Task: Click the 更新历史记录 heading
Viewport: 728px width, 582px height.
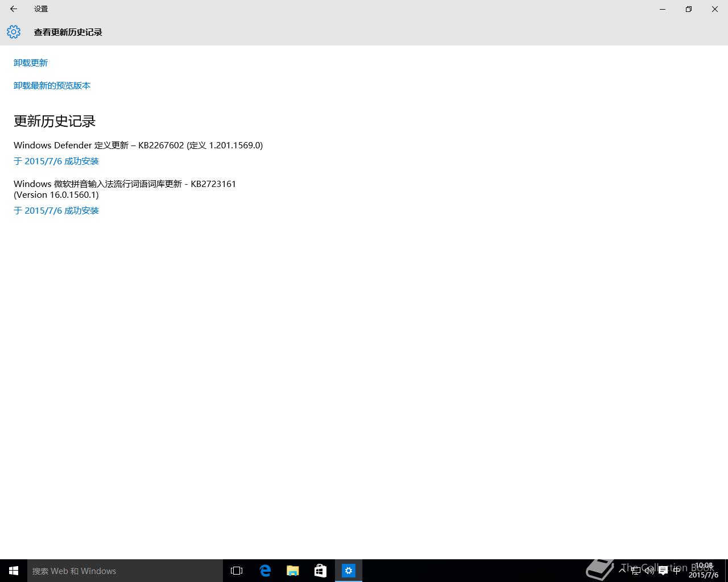Action: coord(55,121)
